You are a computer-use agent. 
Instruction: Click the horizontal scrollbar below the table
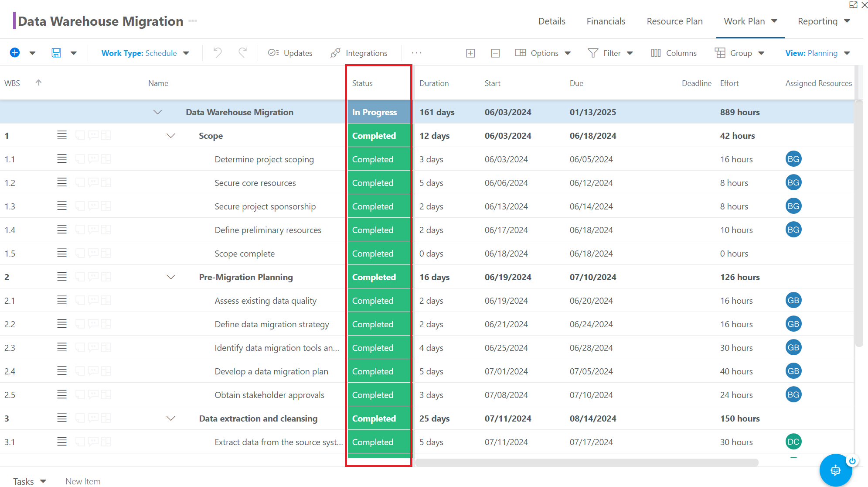(x=586, y=463)
